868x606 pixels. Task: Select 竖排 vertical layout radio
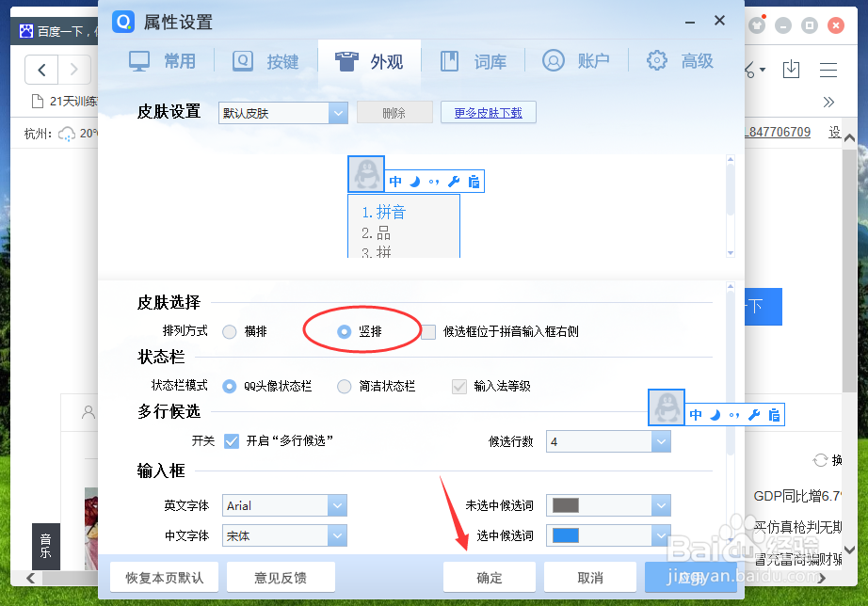pyautogui.click(x=344, y=331)
